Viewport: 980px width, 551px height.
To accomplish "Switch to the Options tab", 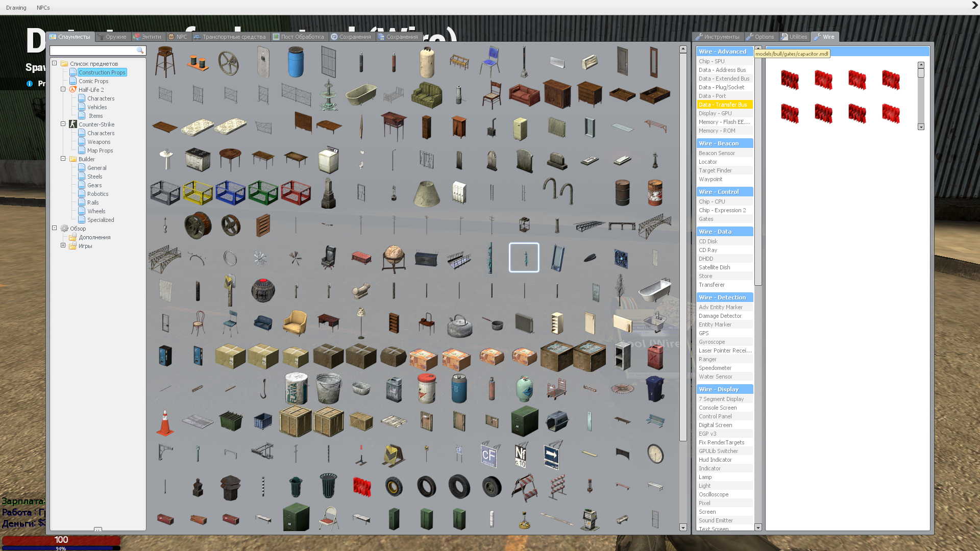I will pyautogui.click(x=760, y=37).
